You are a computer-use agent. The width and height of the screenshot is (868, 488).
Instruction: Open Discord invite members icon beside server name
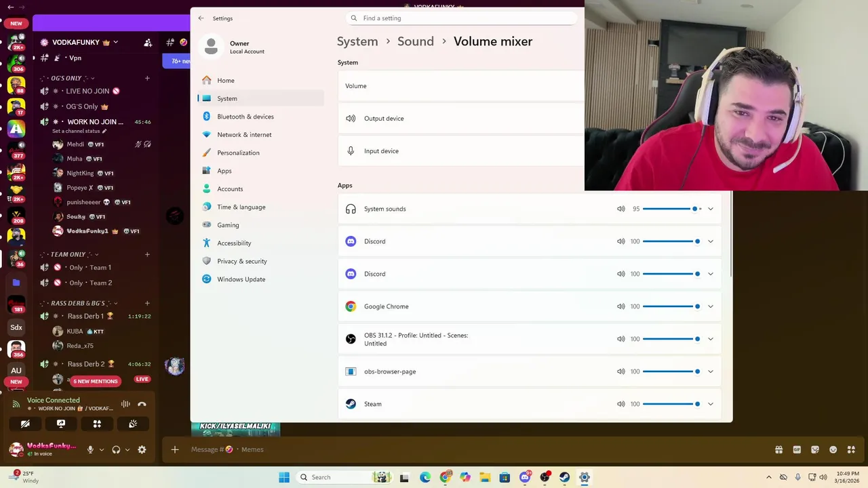[x=148, y=42]
